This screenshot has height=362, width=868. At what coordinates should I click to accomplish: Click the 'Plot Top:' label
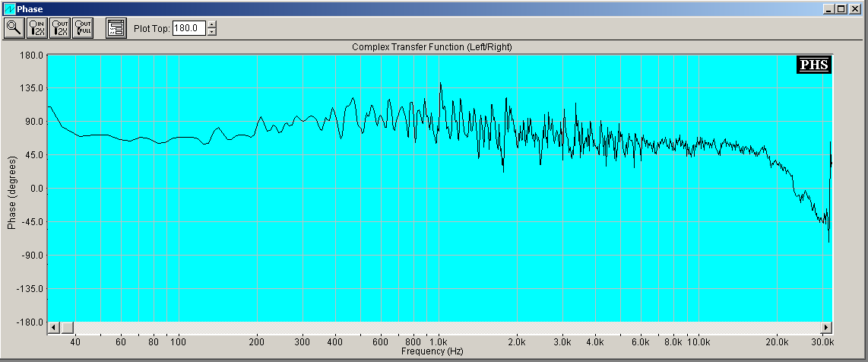click(x=151, y=27)
